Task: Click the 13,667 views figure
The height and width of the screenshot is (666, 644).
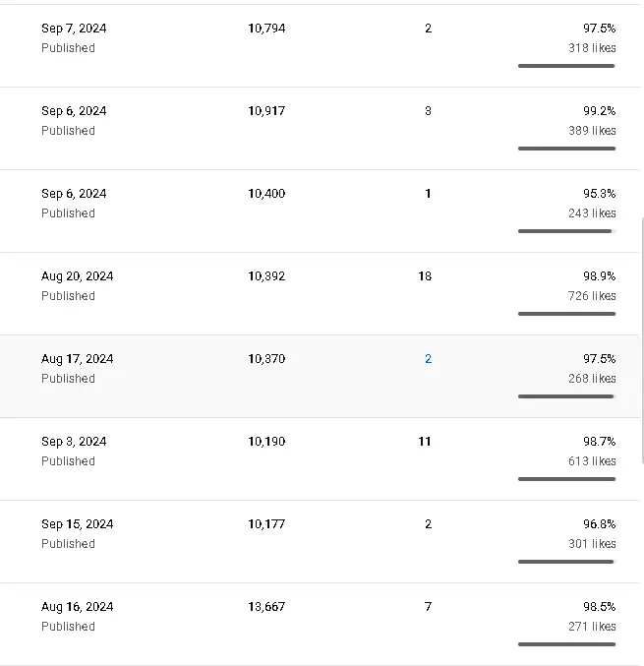Action: 266,607
